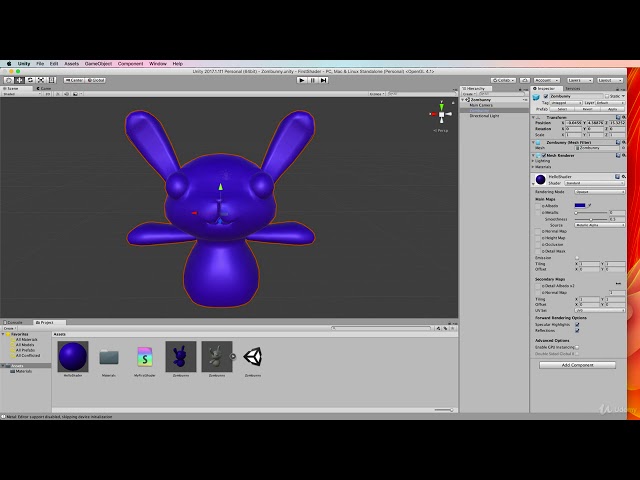Viewport: 640px width, 480px height.
Task: Toggle Mesh Renderer enabled checkbox
Action: (x=544, y=156)
